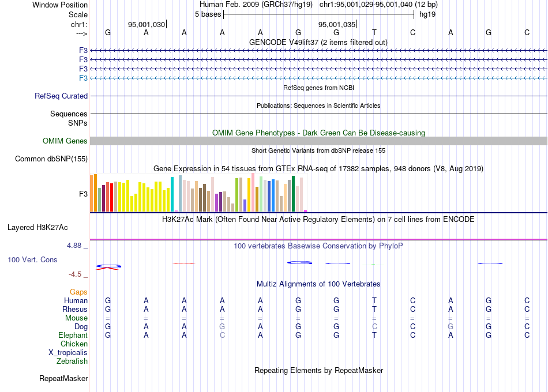
Task: Click the Elephant species label
Action: point(73,335)
